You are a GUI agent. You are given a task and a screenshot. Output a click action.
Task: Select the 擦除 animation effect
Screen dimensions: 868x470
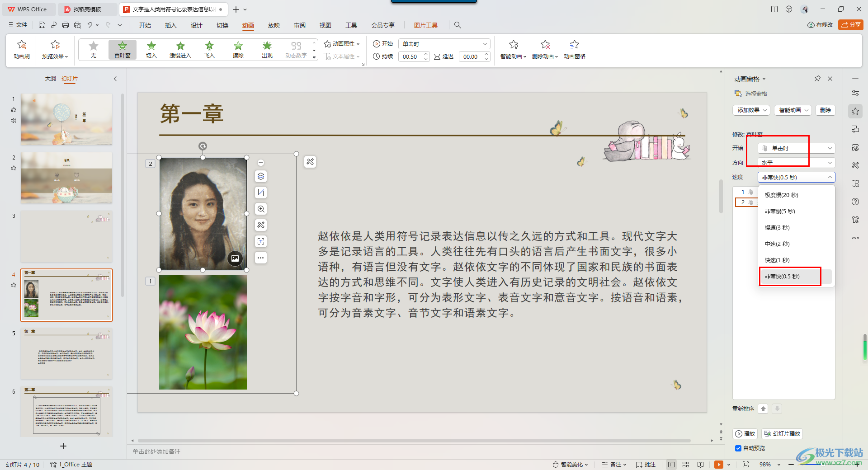tap(238, 49)
